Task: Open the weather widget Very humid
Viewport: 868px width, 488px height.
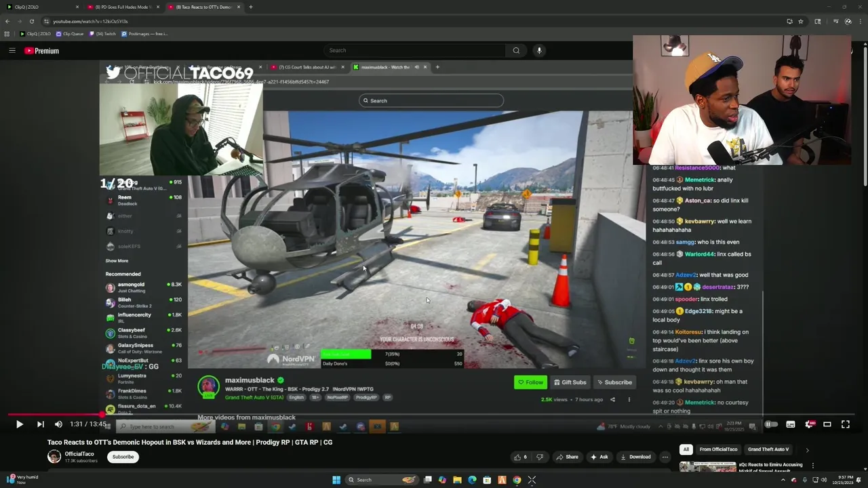Action: click(x=22, y=479)
